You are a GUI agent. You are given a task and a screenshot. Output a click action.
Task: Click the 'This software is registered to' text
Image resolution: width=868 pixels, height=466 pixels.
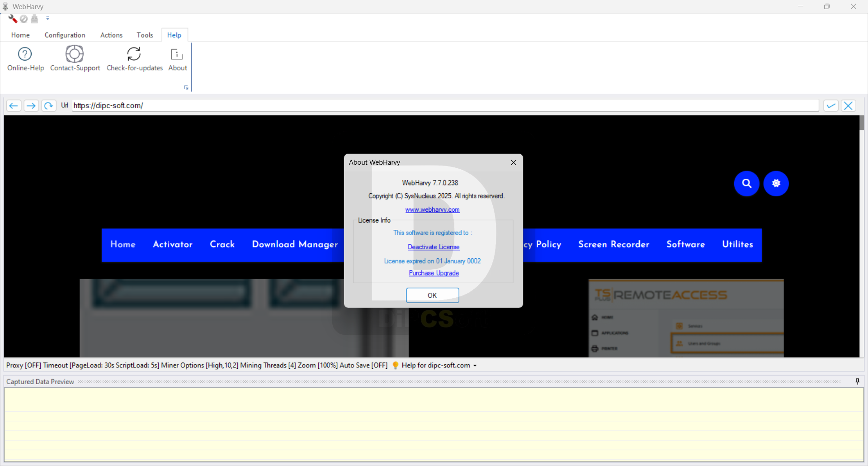(433, 233)
